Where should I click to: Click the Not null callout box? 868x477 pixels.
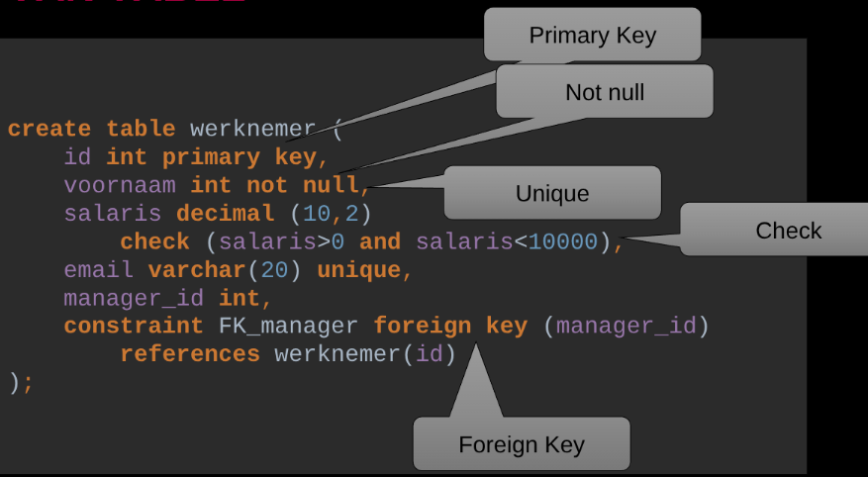click(x=604, y=92)
